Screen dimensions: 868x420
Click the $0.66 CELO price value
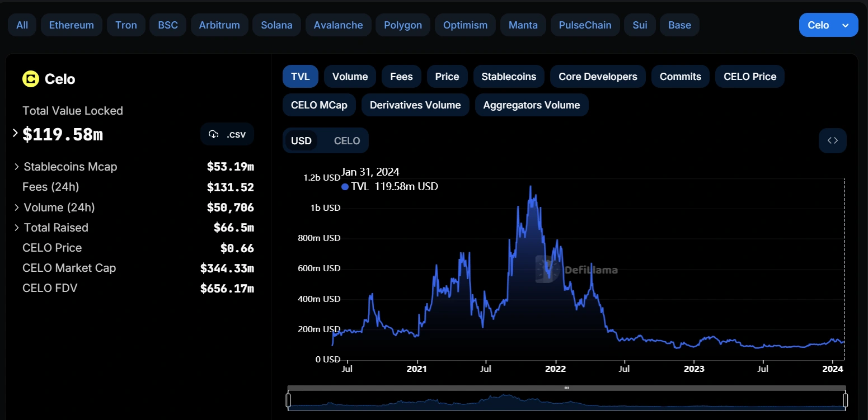[x=237, y=248]
